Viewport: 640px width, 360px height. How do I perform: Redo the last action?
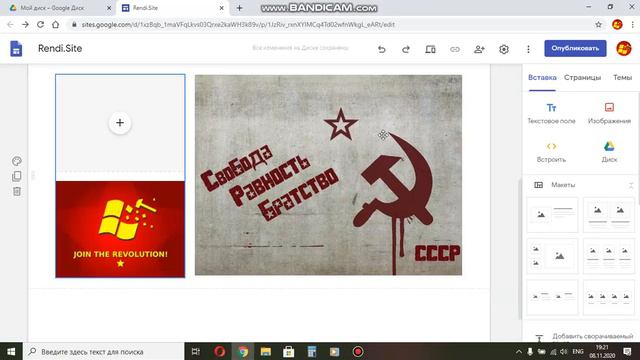click(406, 49)
